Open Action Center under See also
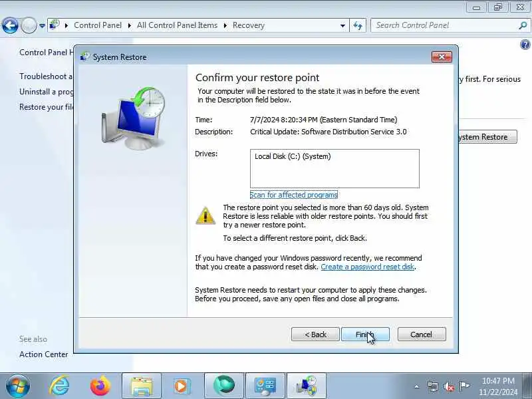Viewport: 532px width, 399px height. (x=43, y=354)
